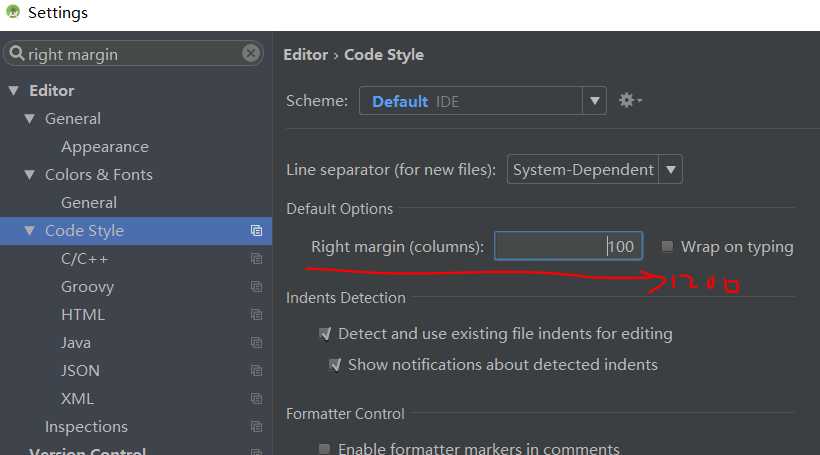Enable Wrap on typing

tap(667, 246)
